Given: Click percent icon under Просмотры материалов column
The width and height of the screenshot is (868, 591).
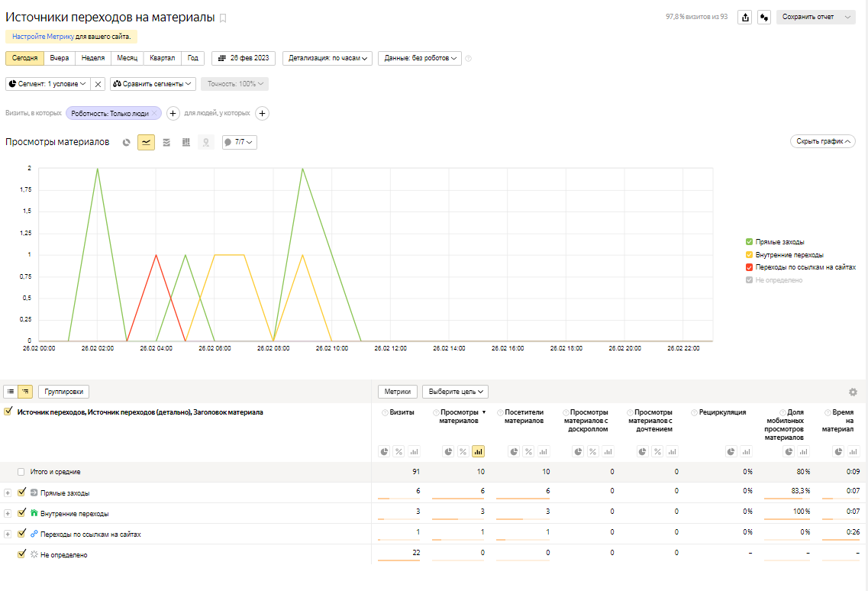Looking at the screenshot, I should (463, 452).
